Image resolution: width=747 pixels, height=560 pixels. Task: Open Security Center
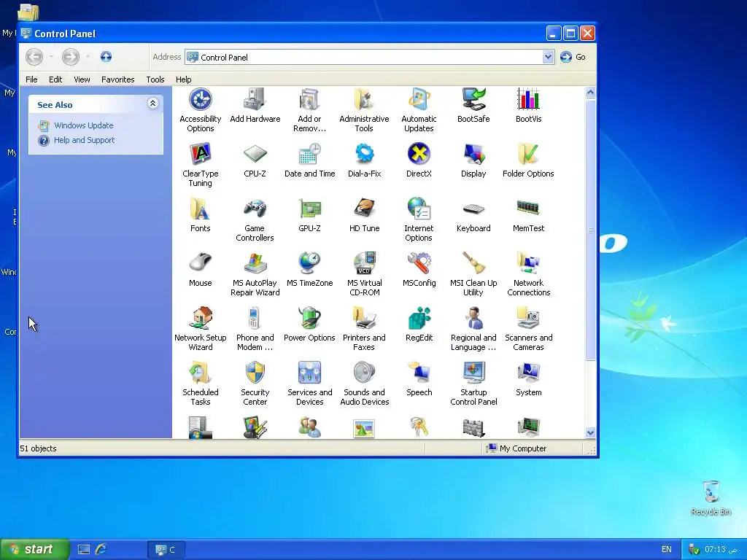pos(255,384)
